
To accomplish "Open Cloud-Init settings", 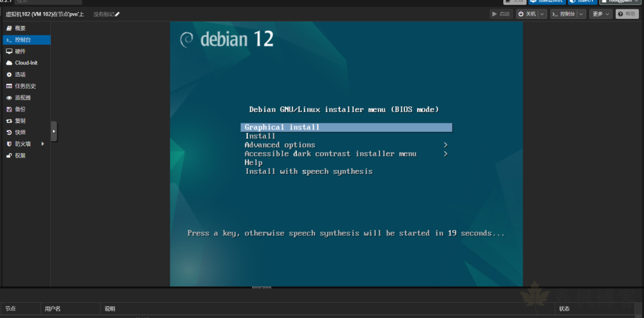I will [26, 63].
